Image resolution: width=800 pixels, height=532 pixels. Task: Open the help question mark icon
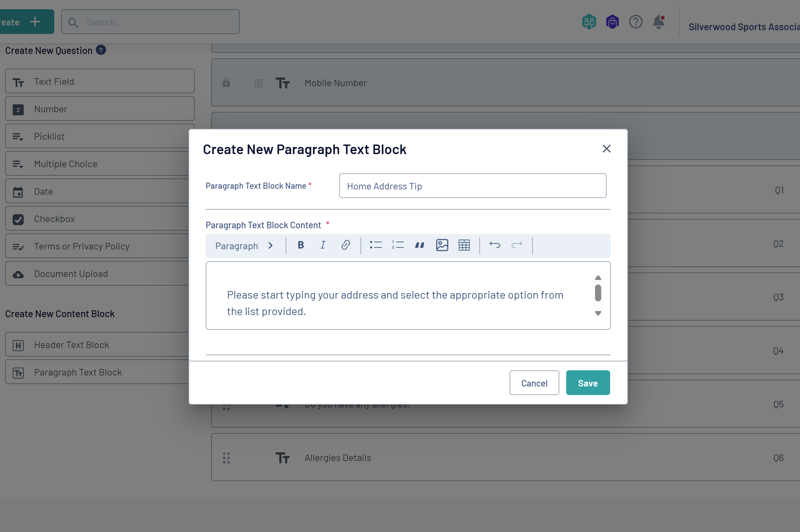click(636, 22)
